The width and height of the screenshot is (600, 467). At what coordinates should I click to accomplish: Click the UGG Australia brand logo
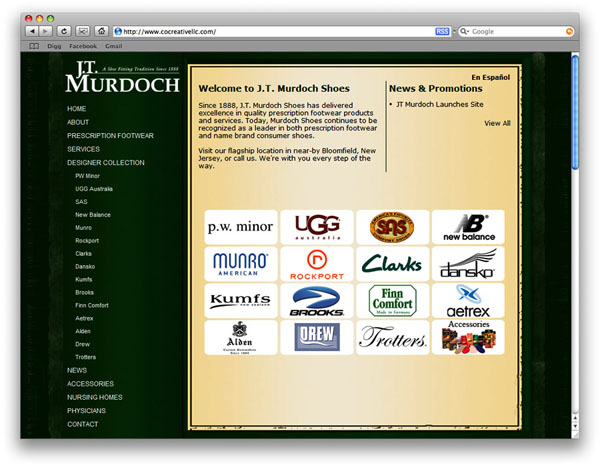(316, 227)
